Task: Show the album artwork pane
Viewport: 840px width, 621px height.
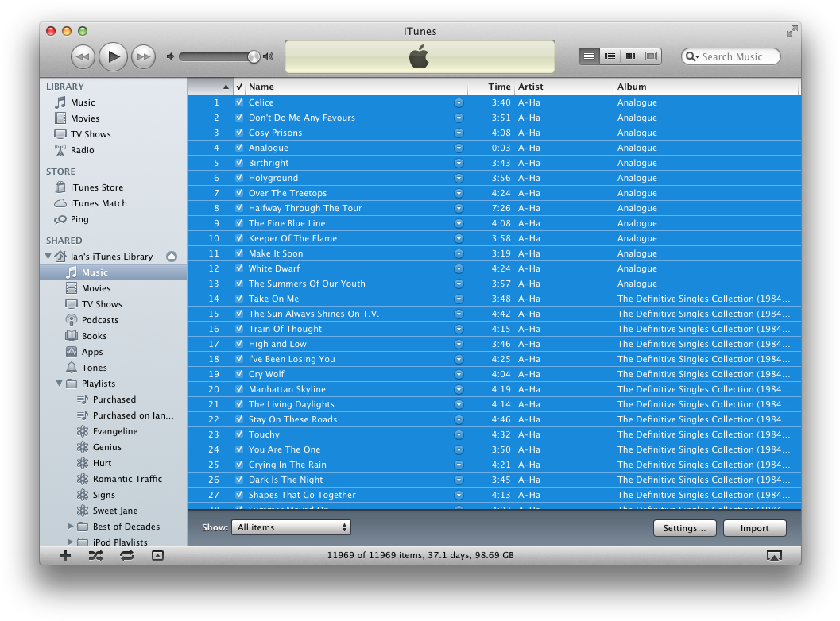Action: pos(157,555)
